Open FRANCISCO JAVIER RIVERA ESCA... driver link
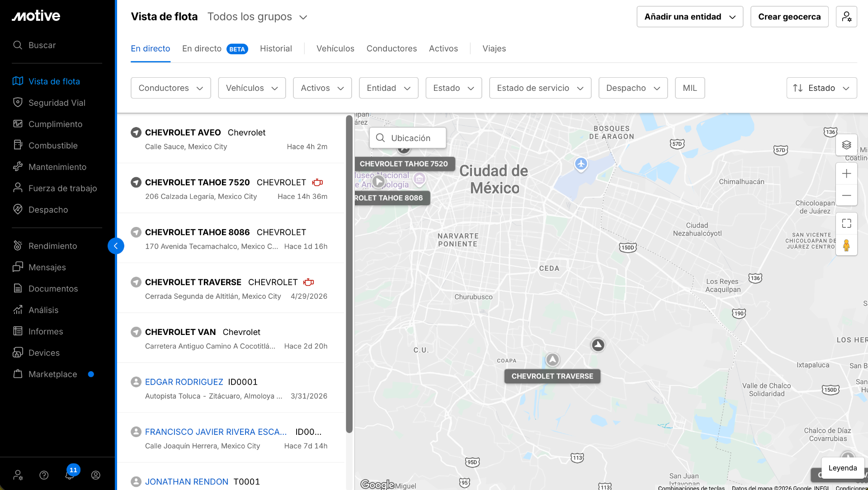868x490 pixels. pyautogui.click(x=216, y=432)
